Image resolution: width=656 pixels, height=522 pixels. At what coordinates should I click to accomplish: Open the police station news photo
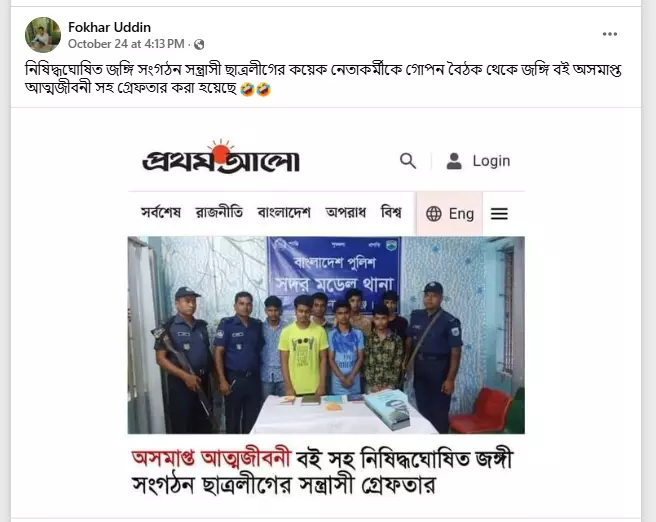tap(326, 335)
